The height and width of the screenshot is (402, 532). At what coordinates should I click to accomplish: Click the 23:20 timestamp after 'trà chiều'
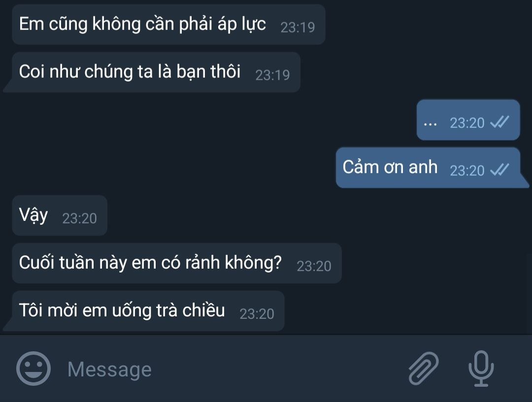(x=257, y=314)
